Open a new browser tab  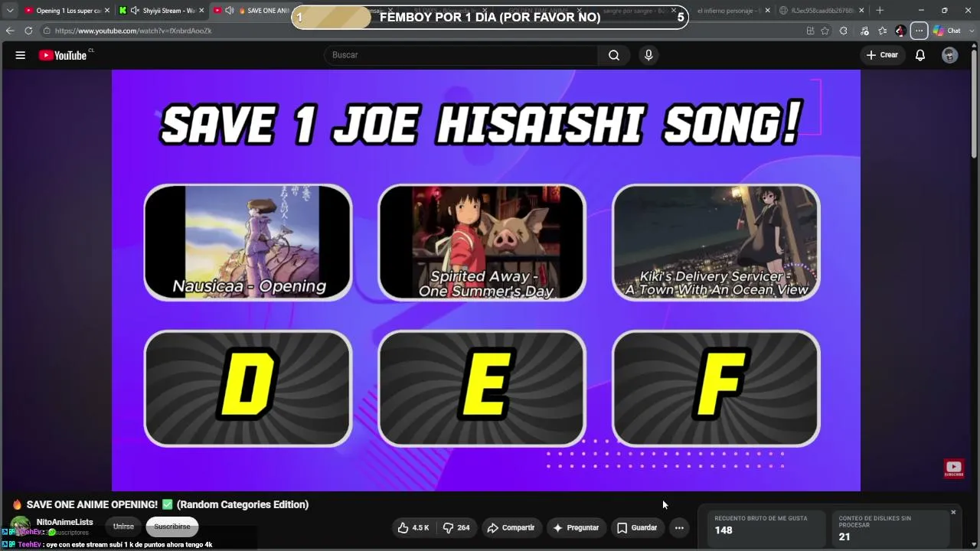tap(880, 10)
